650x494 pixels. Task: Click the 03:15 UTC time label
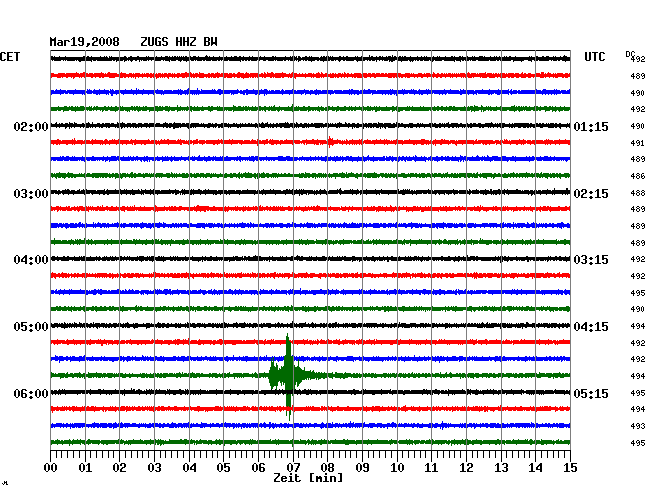(591, 260)
